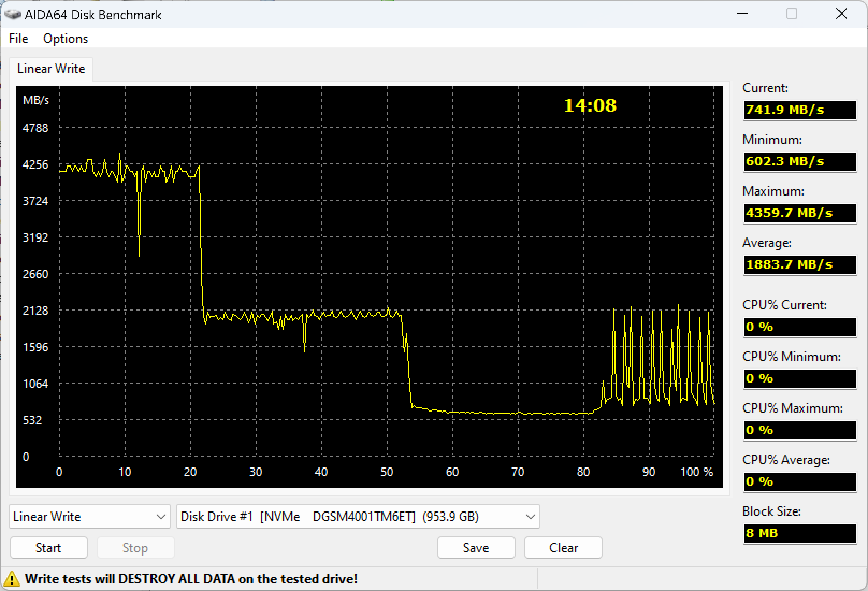Click the elapsed time 14:08 in graph
Image resolution: width=868 pixels, height=591 pixels.
(590, 105)
